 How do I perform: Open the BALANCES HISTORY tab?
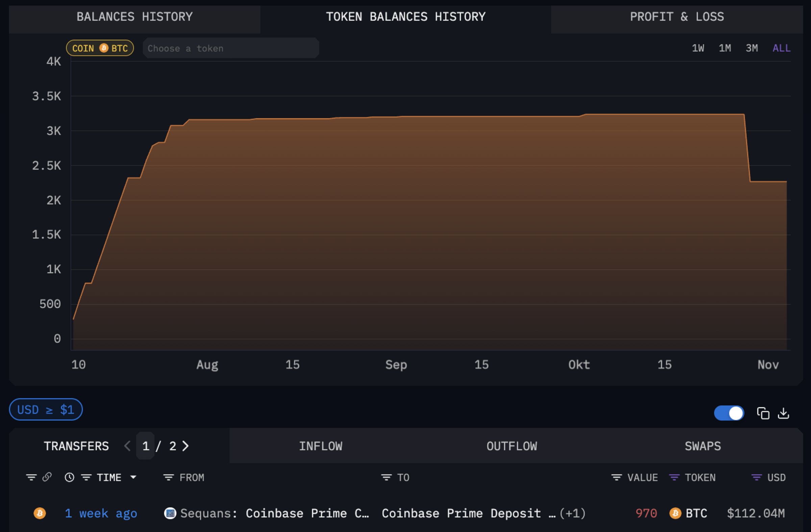point(135,16)
